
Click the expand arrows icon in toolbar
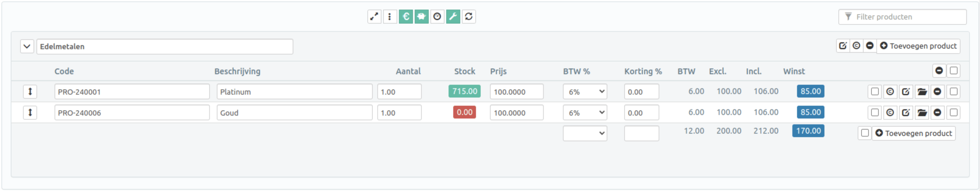pyautogui.click(x=374, y=17)
